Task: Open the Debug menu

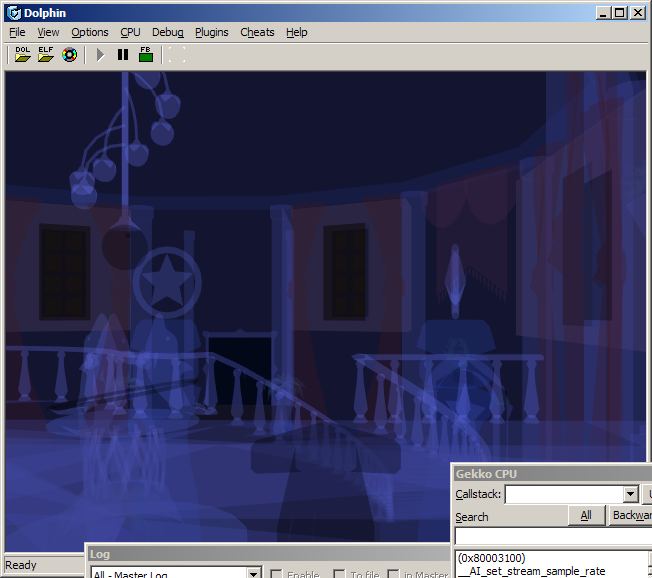Action: [168, 32]
